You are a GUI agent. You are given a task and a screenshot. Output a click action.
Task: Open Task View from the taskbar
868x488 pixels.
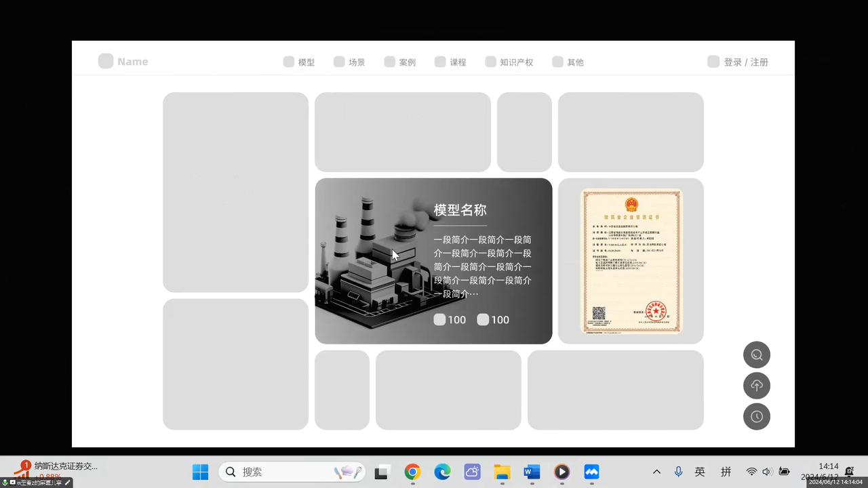pyautogui.click(x=381, y=472)
